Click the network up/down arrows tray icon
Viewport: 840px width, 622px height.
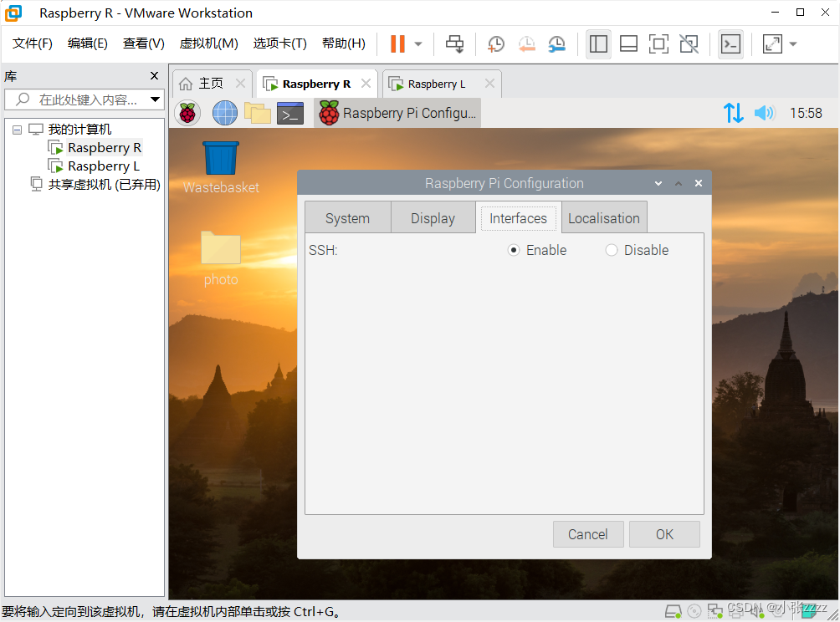point(734,113)
